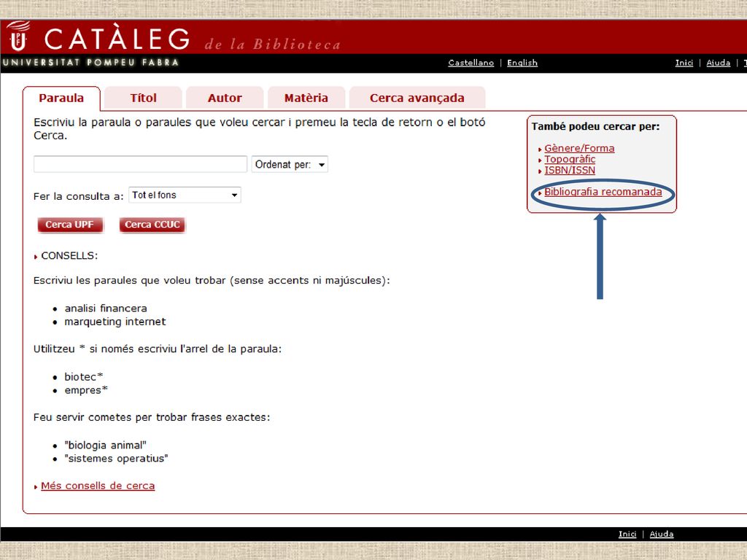Open Més consells de cerca link
The height and width of the screenshot is (560, 747).
[x=98, y=486]
